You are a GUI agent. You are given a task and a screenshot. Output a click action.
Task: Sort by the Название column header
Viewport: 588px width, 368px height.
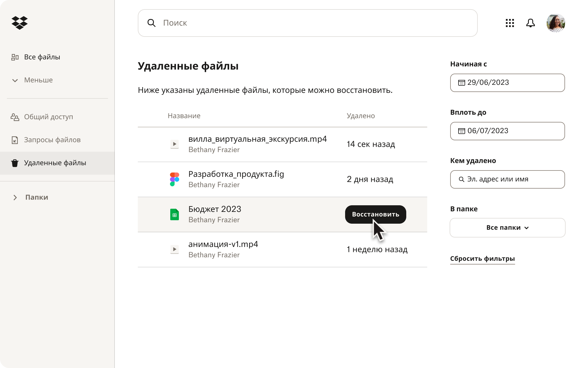[x=184, y=116]
